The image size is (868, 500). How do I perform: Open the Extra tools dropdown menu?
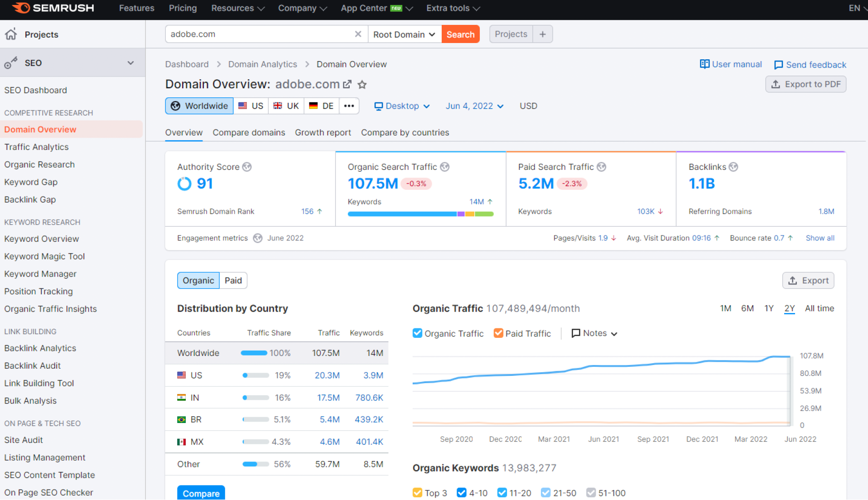pos(453,8)
